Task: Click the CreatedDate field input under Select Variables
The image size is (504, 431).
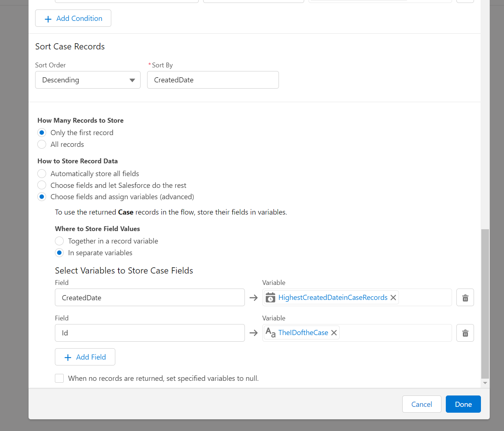Action: click(150, 298)
